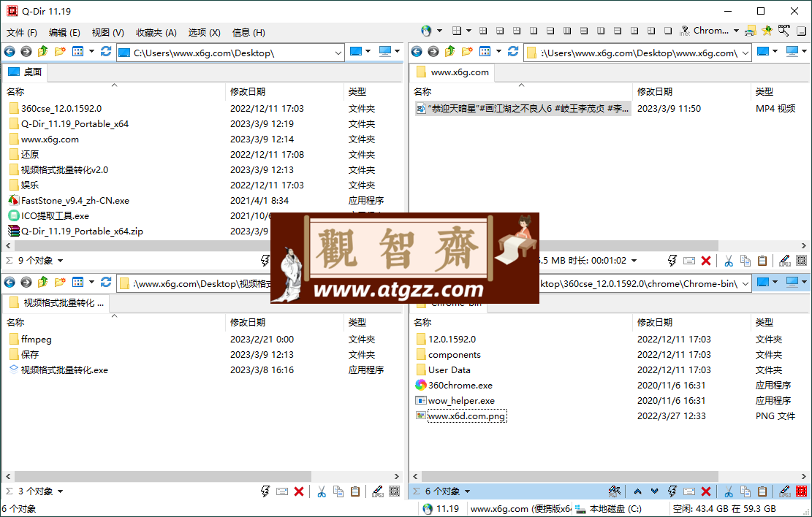The height and width of the screenshot is (517, 812).
Task: Refresh the Desktop pane listing
Action: [x=106, y=51]
